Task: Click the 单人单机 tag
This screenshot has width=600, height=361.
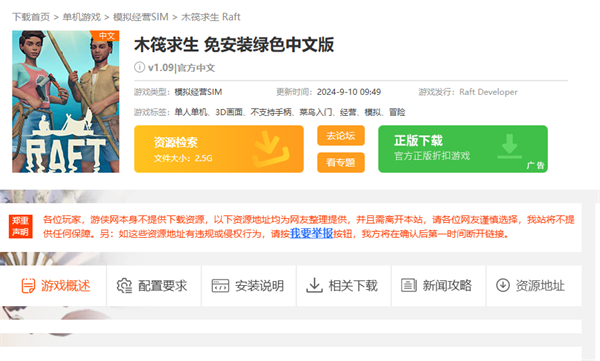Action: [x=191, y=112]
